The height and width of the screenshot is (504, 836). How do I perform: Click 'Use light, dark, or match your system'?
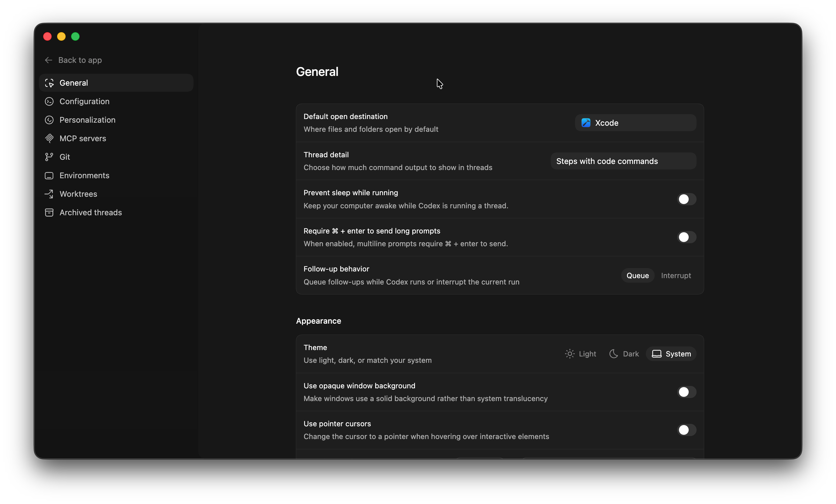click(368, 360)
